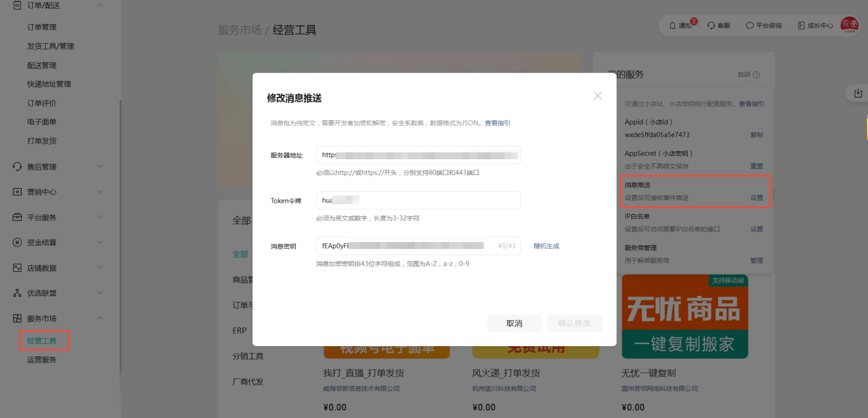Click the help icon beside 自研
Screen dimensions: 868x418
tap(757, 75)
